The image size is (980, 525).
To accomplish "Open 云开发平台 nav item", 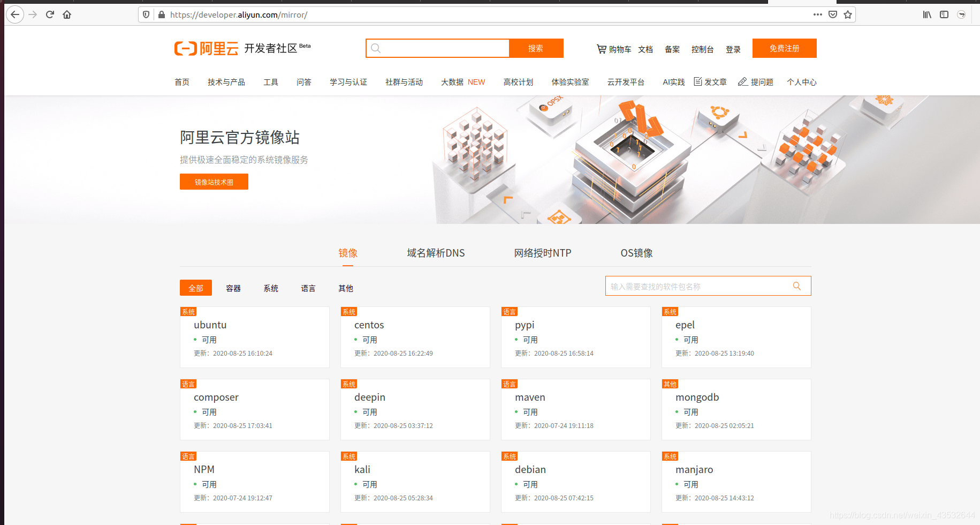I will coord(626,82).
